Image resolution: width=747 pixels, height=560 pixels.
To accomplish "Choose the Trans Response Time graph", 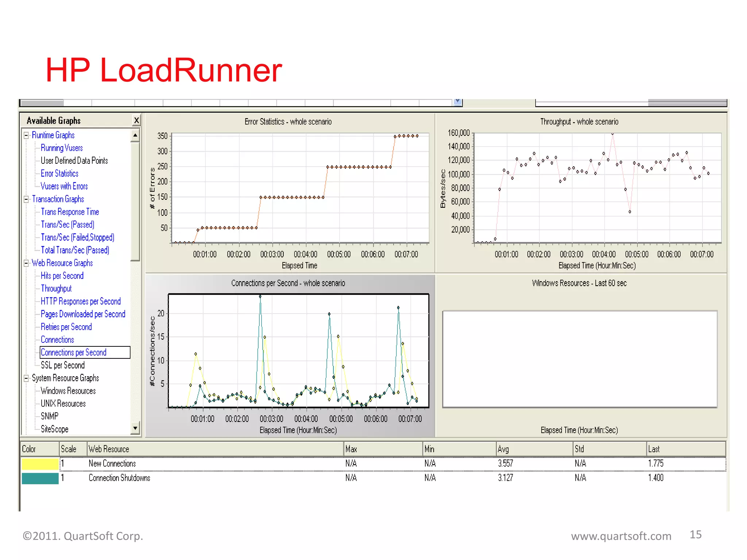I will (70, 212).
